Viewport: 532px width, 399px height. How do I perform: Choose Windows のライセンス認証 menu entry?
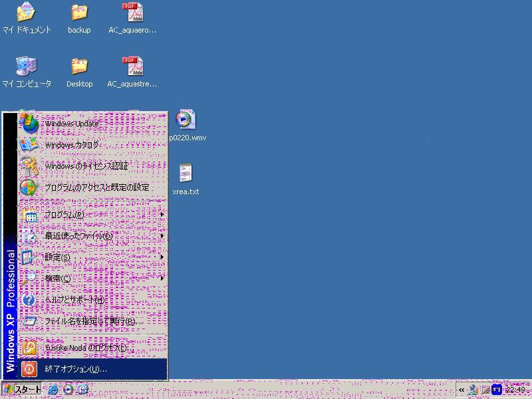(92, 166)
